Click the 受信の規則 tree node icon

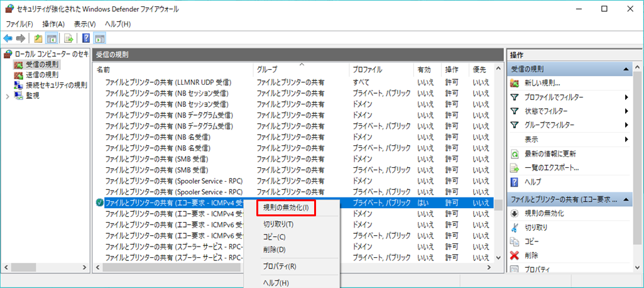[x=19, y=65]
